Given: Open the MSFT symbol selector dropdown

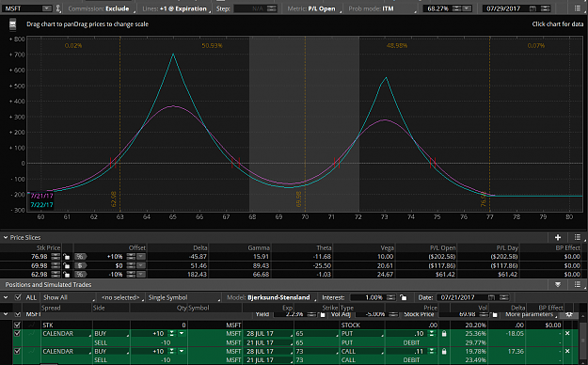Looking at the screenshot, I should click(46, 8).
